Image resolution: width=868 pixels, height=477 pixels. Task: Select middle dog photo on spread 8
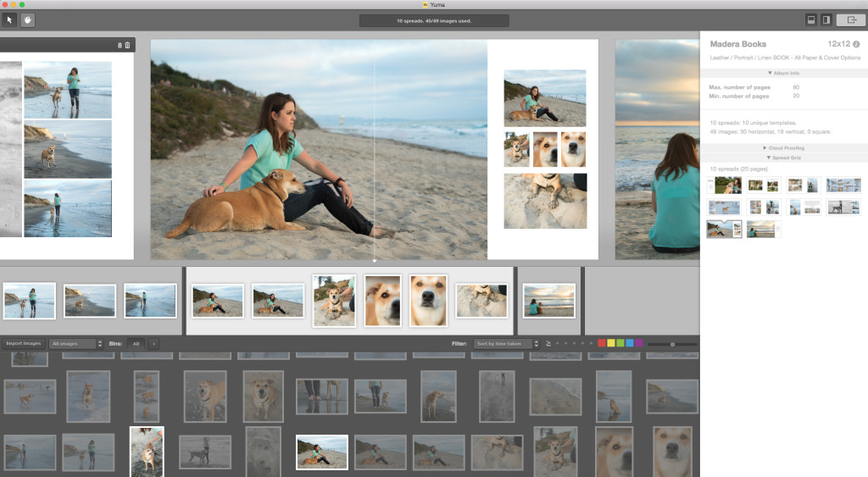point(68,149)
